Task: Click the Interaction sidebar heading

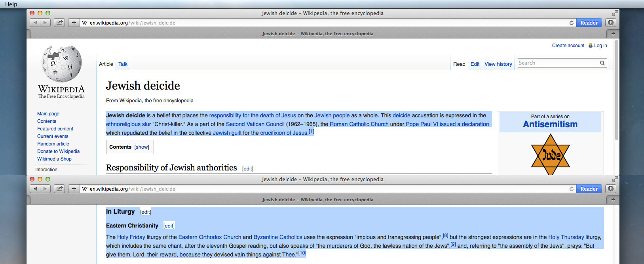Action: 46,170
